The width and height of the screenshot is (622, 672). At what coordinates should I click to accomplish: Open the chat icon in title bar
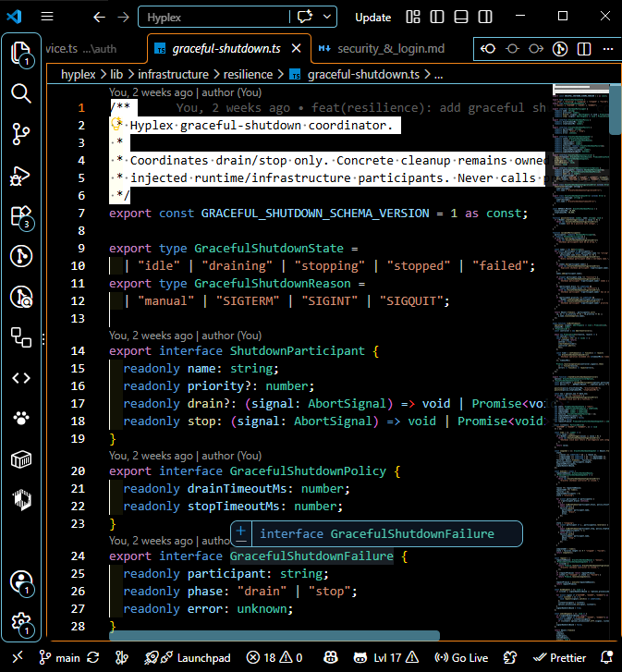(305, 17)
